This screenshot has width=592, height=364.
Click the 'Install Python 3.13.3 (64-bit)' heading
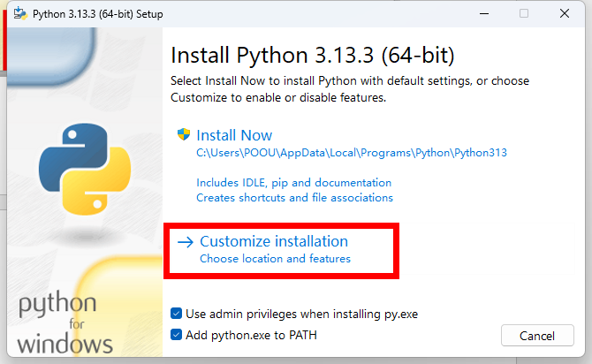[313, 56]
